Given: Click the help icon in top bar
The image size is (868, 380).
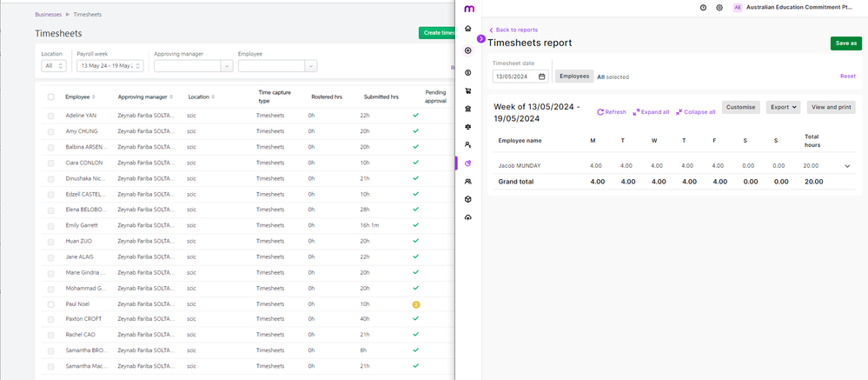Looking at the screenshot, I should [703, 7].
